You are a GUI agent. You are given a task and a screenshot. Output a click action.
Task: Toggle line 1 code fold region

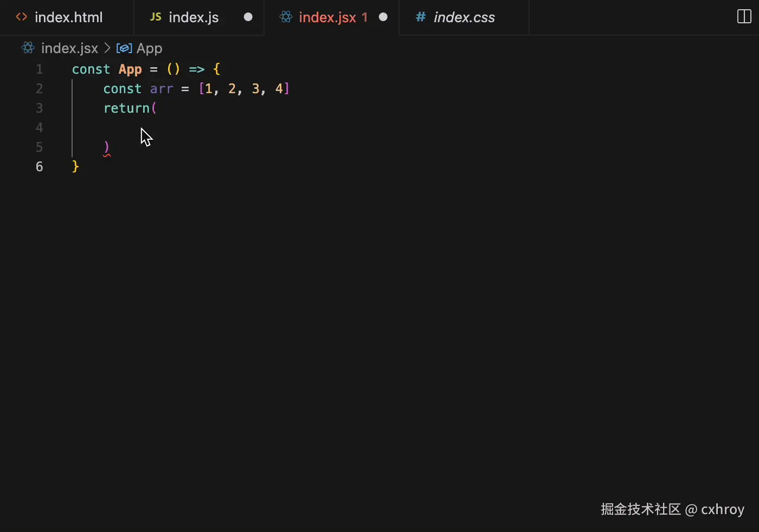coord(57,69)
